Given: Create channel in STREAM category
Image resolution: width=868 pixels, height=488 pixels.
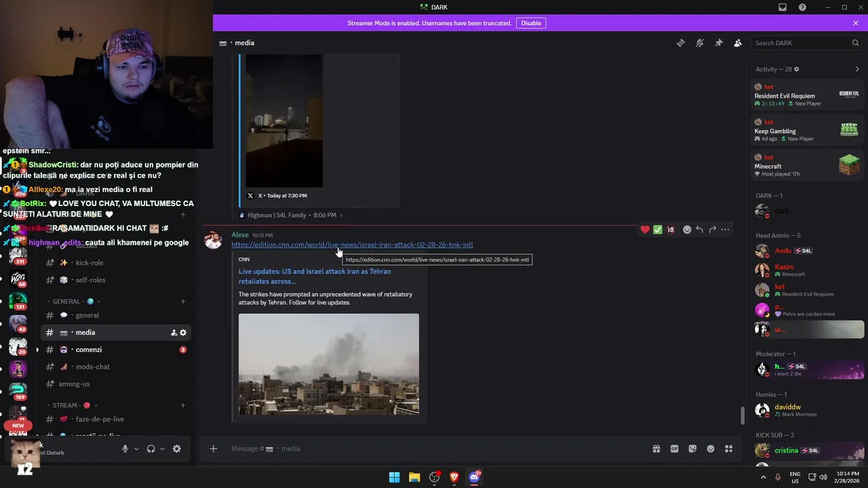Looking at the screenshot, I should tap(183, 405).
